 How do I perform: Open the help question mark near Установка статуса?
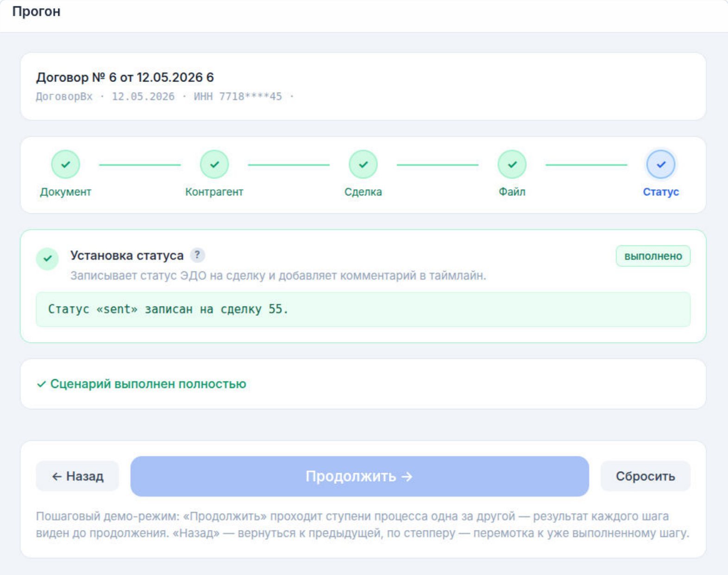[x=197, y=255]
